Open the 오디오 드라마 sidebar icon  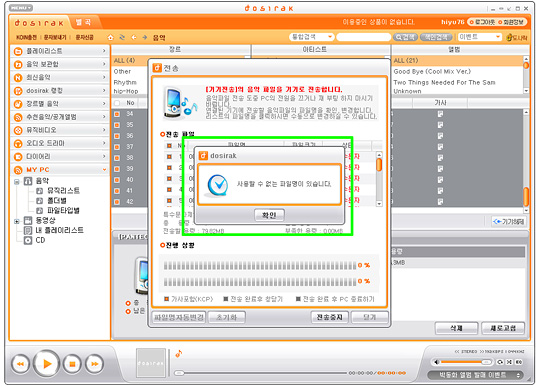(x=18, y=144)
